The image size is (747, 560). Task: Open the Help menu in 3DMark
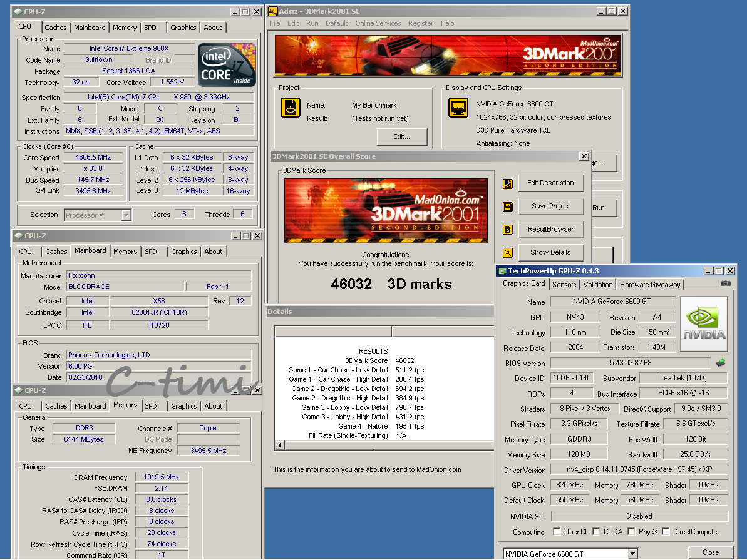(x=447, y=23)
